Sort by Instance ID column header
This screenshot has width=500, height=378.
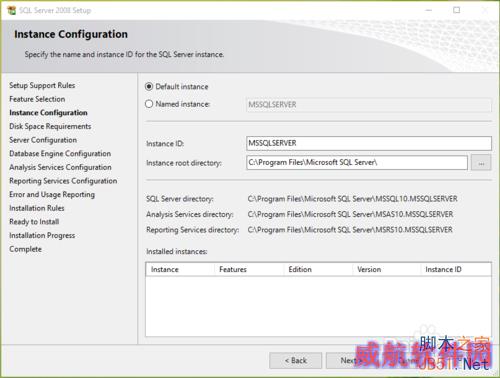point(456,269)
